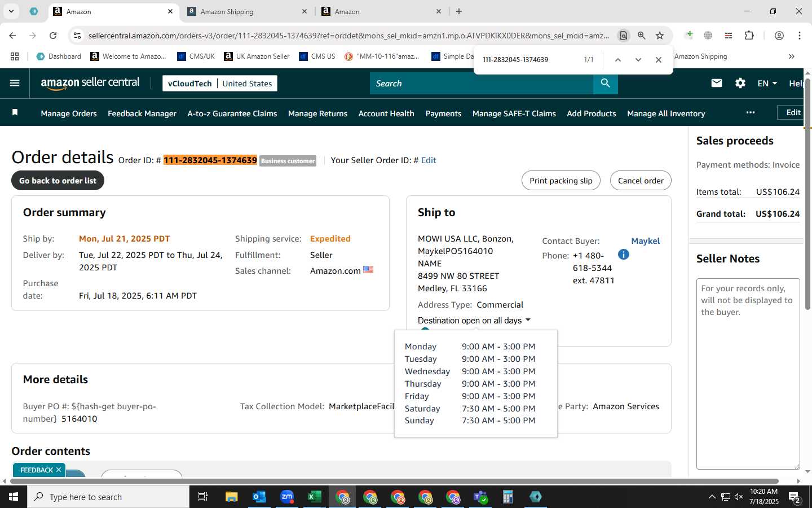The height and width of the screenshot is (508, 812).
Task: Open the three-dots more menu in navigation bar
Action: (x=750, y=112)
